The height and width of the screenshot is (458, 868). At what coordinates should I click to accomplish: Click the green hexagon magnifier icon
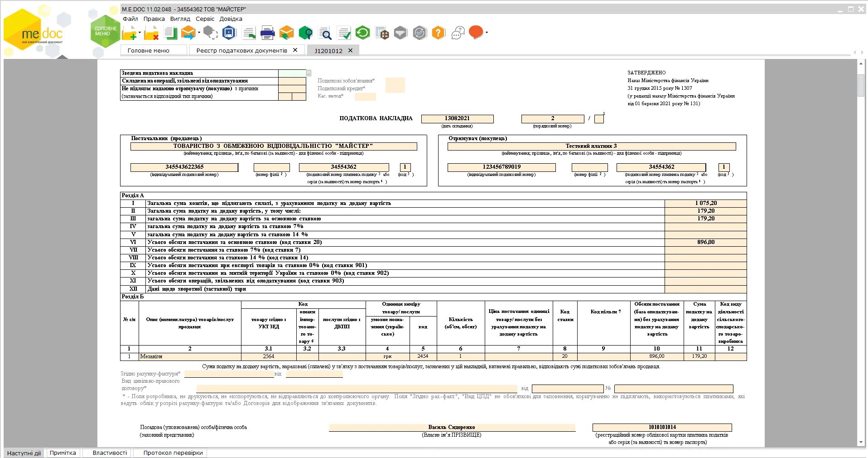306,33
